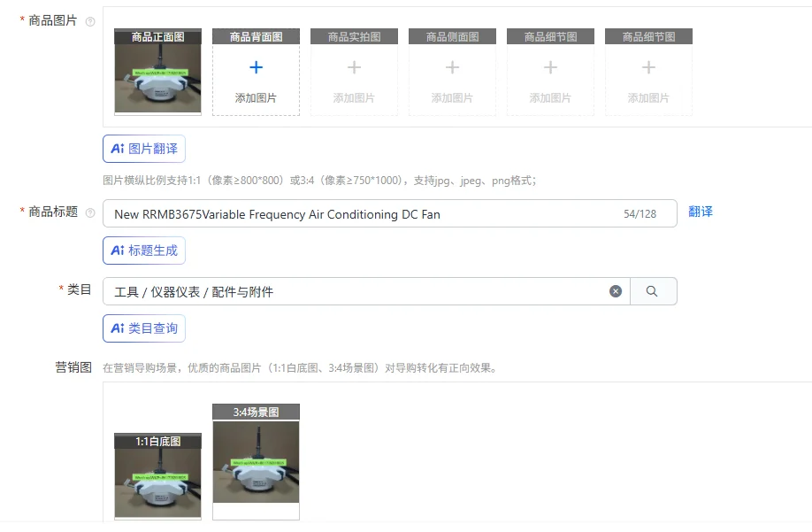This screenshot has width=812, height=532.
Task: Click the AI 图片翻译 button
Action: pos(144,149)
